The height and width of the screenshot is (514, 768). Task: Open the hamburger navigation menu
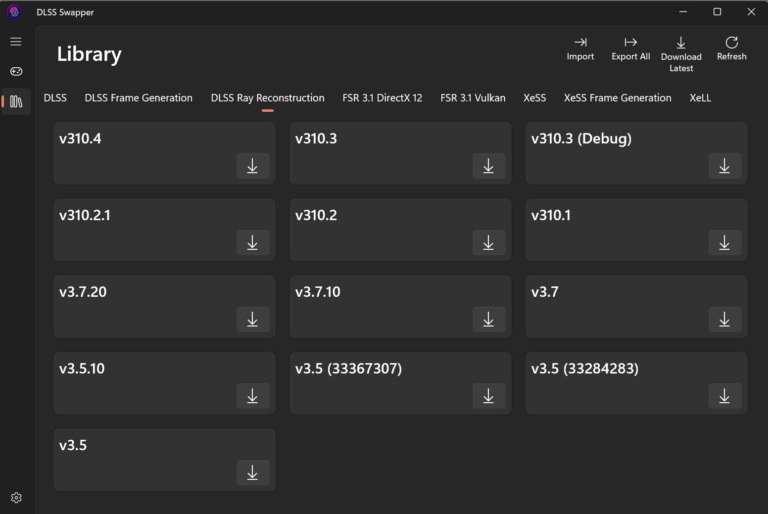coord(16,42)
